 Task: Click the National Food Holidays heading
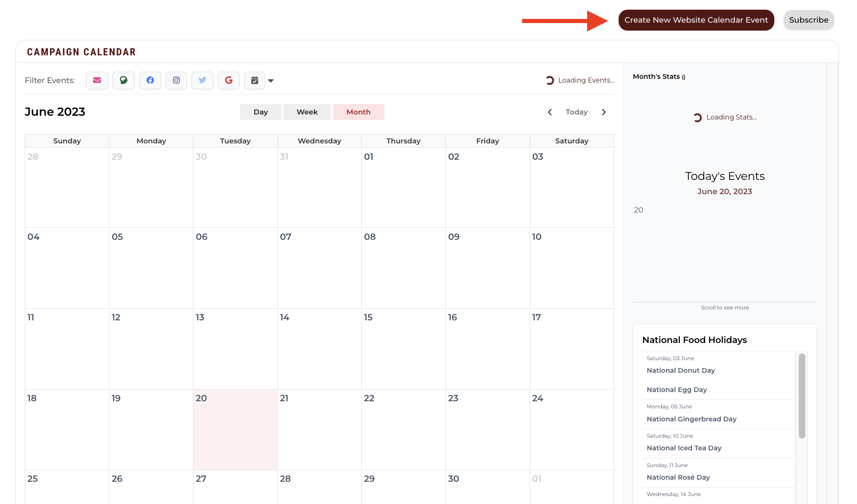tap(694, 340)
